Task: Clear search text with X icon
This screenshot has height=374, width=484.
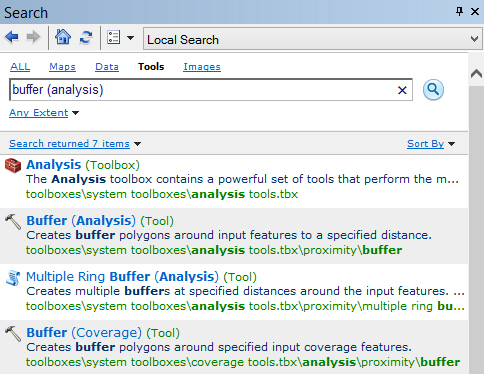Action: click(x=402, y=90)
